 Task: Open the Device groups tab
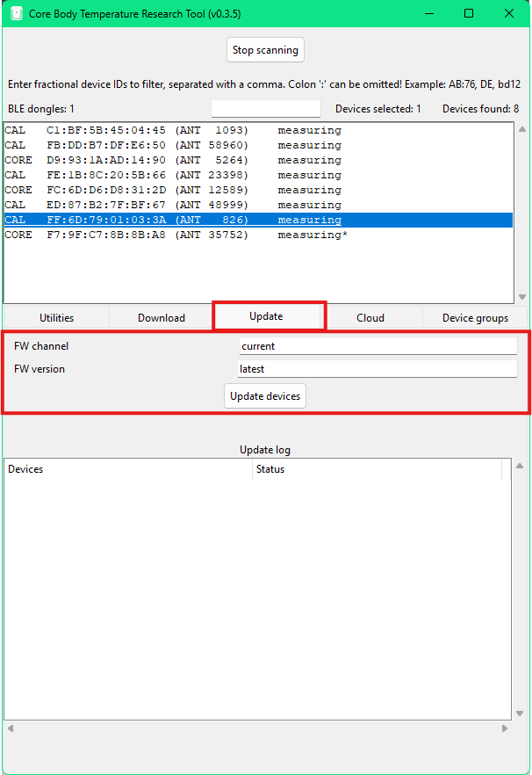coord(475,318)
